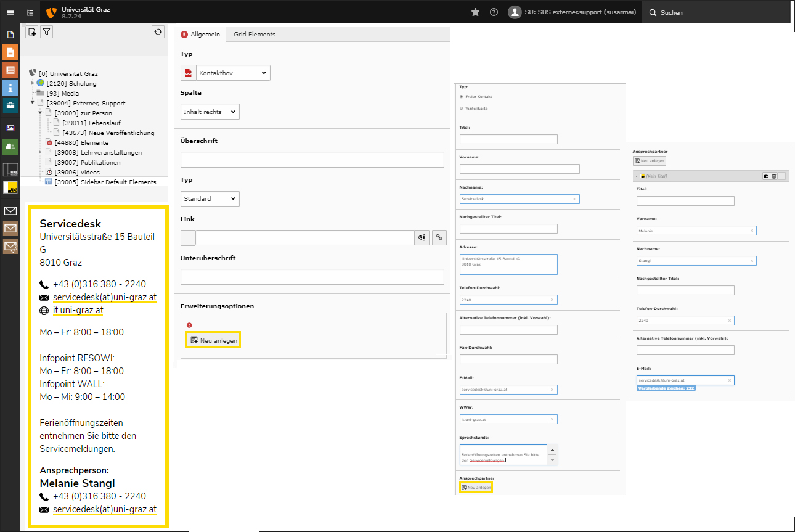Refresh the page tree
Screen dimensions: 795x532
click(x=158, y=32)
